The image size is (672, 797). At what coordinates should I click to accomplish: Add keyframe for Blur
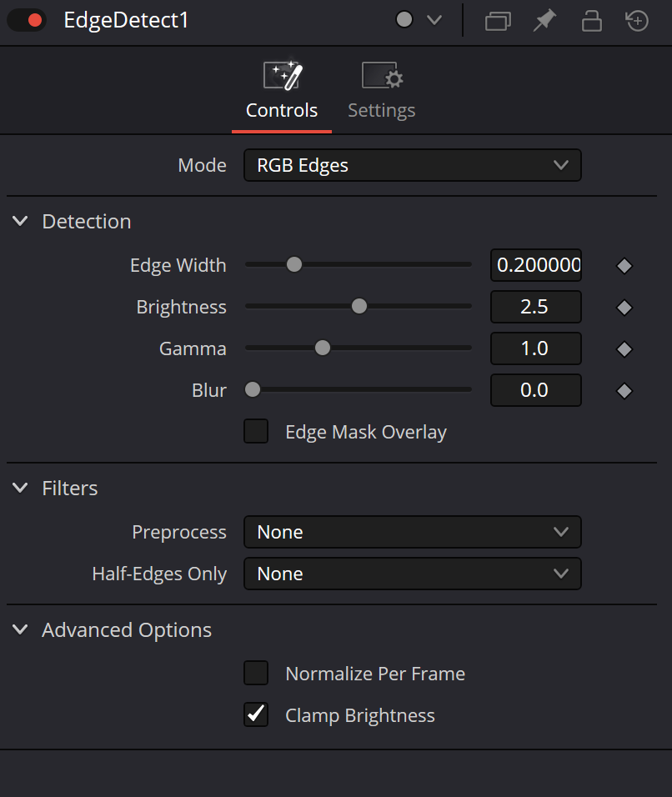click(x=624, y=391)
